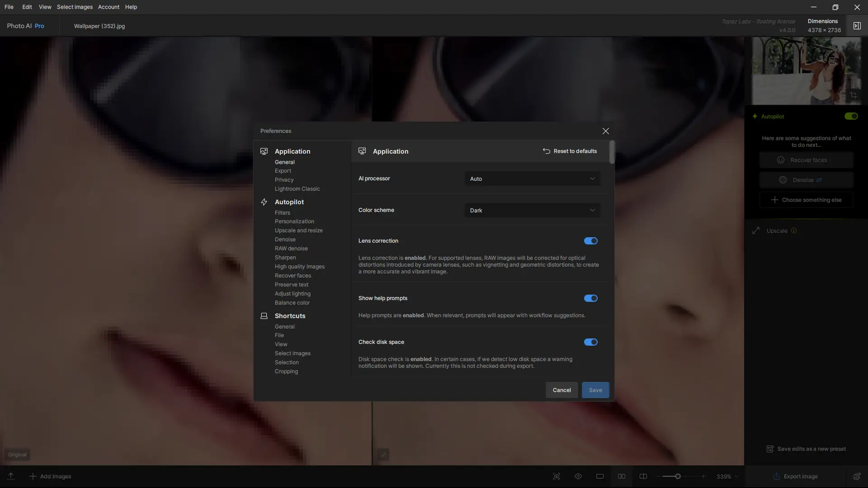Click the single image view icon
The width and height of the screenshot is (868, 488).
pos(600,476)
